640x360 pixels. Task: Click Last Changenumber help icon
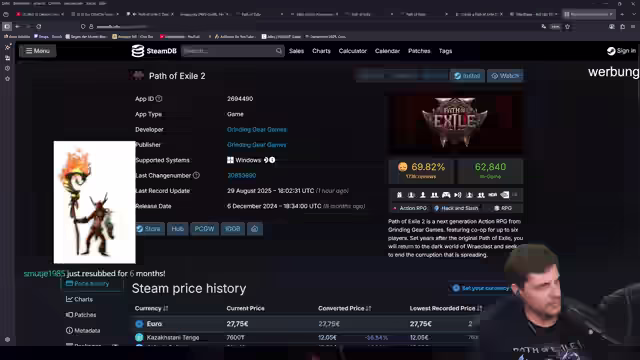(x=196, y=176)
